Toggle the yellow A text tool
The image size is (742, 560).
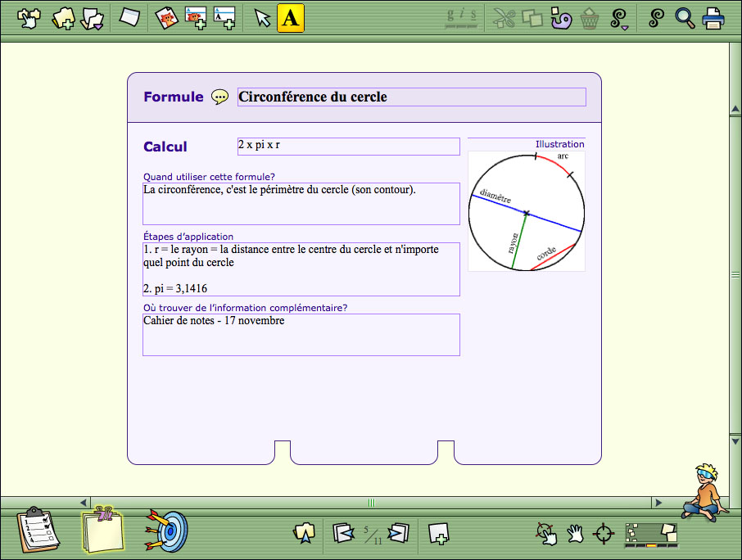click(x=291, y=18)
